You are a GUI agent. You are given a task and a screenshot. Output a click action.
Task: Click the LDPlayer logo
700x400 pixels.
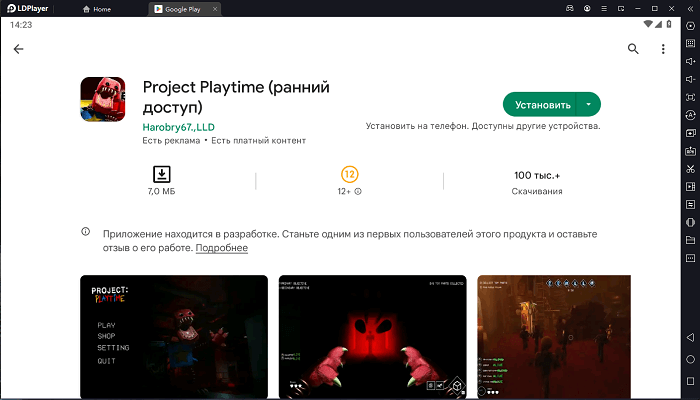27,8
